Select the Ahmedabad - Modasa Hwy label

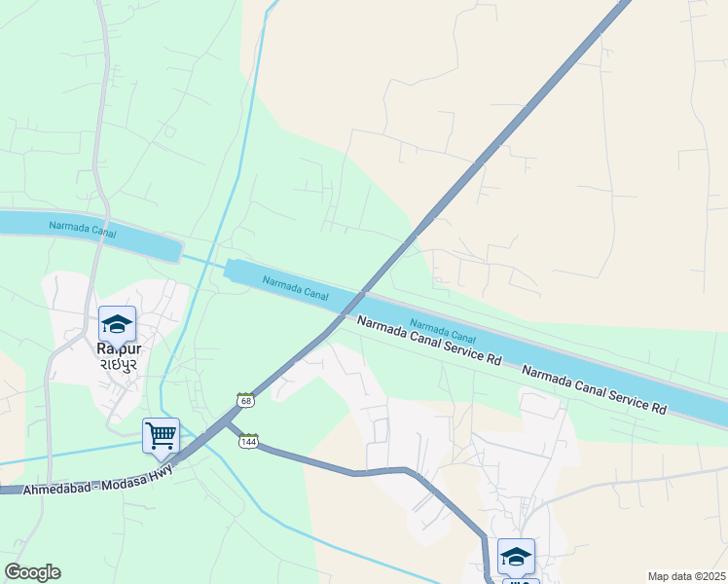97,482
